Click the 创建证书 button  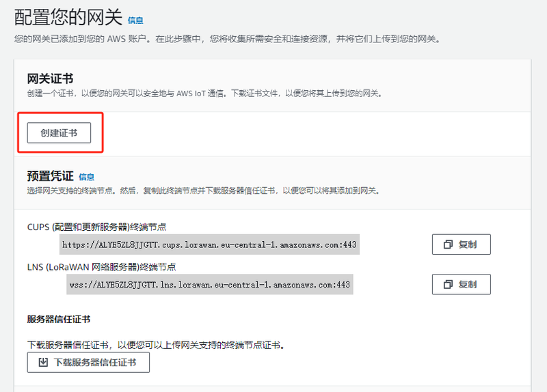point(59,132)
